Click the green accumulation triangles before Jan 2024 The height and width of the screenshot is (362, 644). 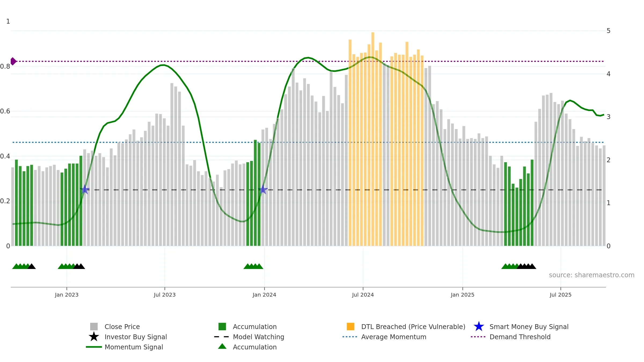click(x=253, y=266)
